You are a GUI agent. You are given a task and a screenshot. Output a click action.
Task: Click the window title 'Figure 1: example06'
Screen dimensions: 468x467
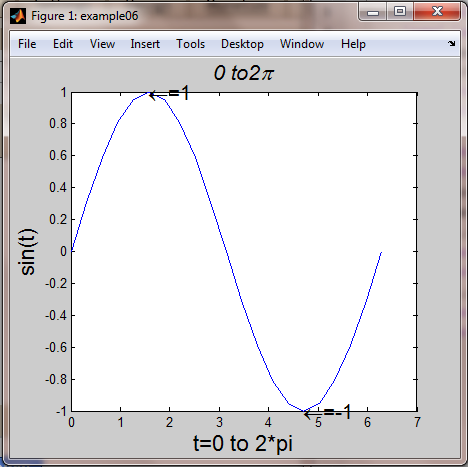pos(85,16)
